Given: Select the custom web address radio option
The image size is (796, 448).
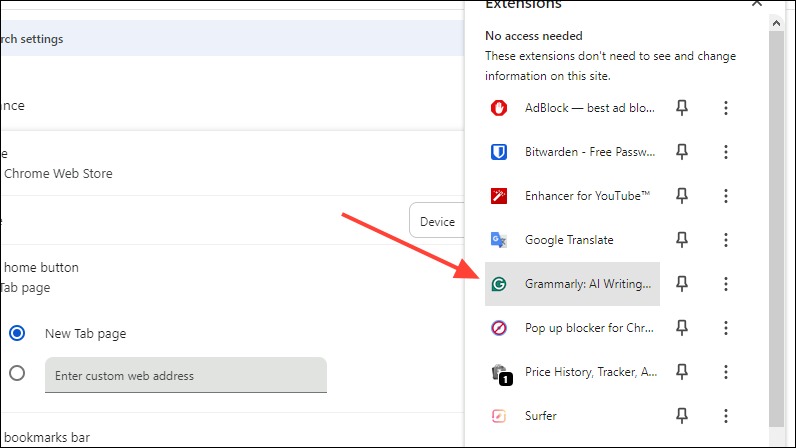Looking at the screenshot, I should (17, 373).
